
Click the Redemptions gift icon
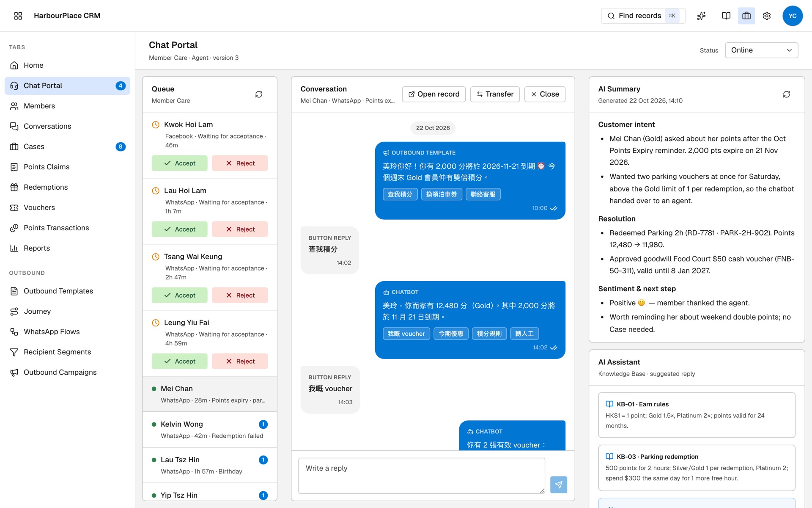[14, 187]
